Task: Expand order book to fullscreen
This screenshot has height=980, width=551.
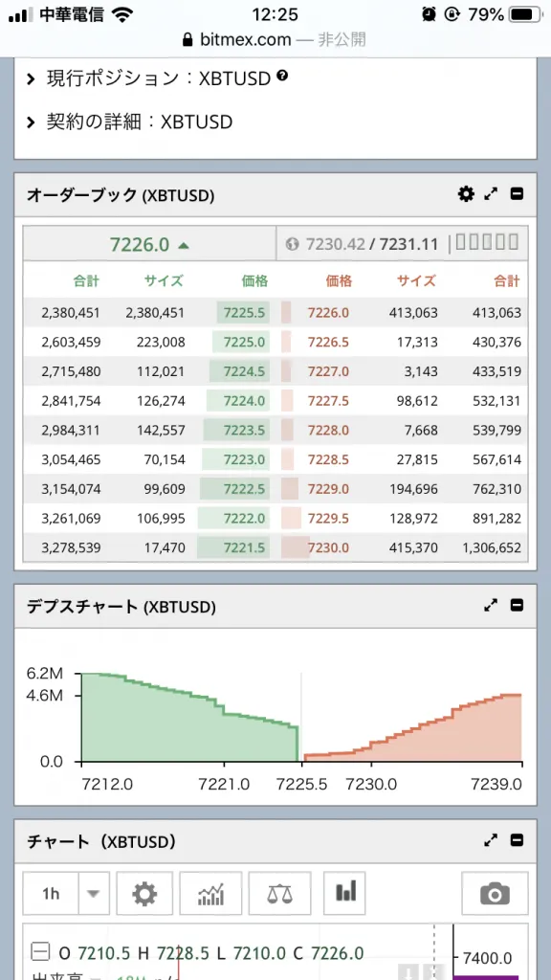Action: [x=492, y=194]
